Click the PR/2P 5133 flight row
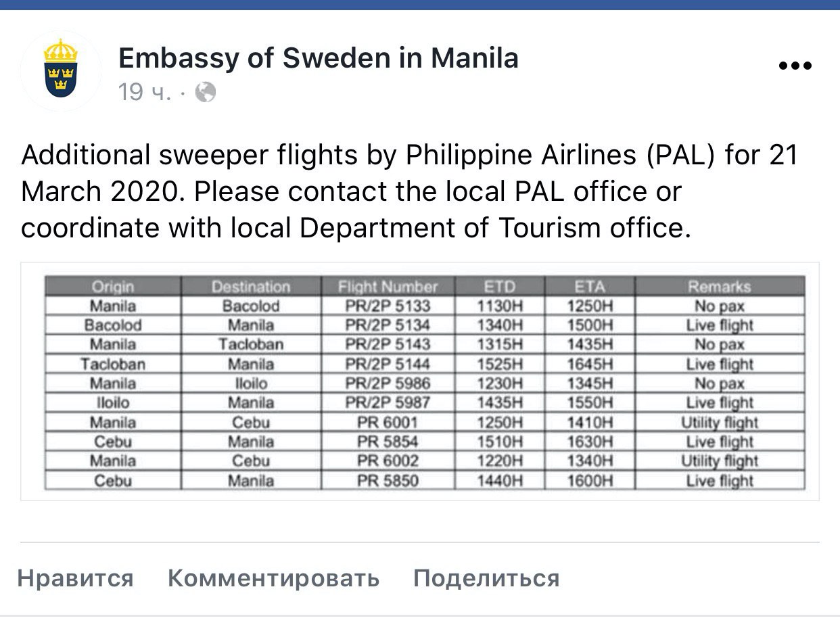This screenshot has width=840, height=631. [425, 306]
